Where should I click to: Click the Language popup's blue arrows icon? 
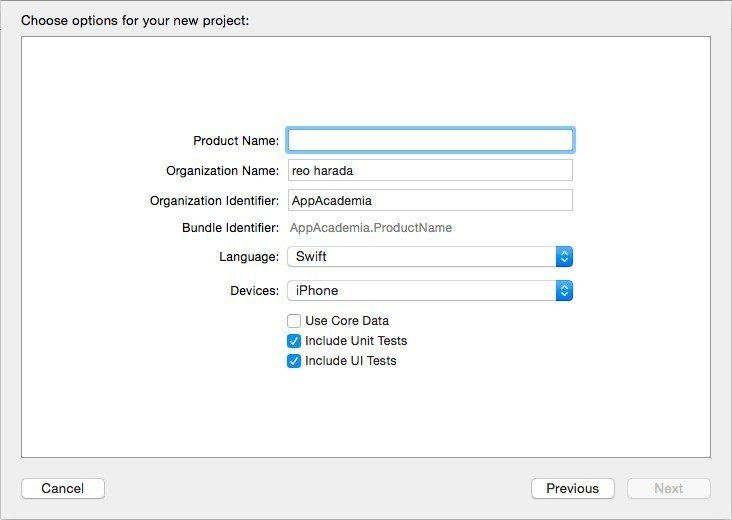click(x=564, y=257)
